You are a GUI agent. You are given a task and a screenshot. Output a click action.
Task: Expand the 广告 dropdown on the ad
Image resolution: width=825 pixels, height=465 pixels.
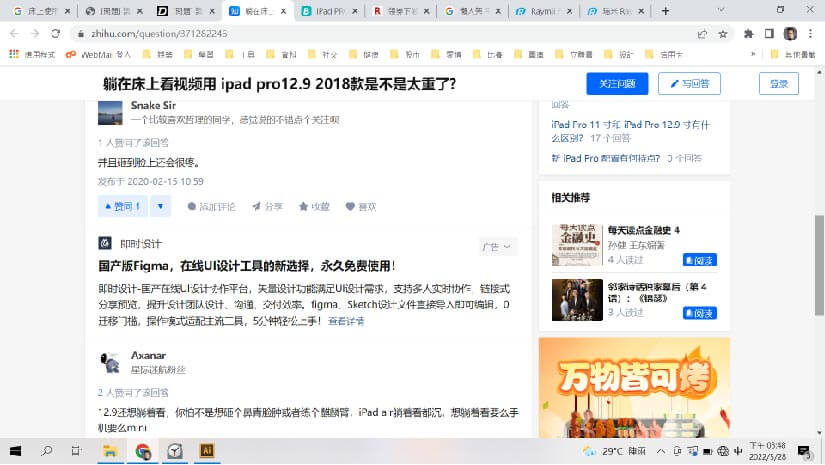click(497, 246)
